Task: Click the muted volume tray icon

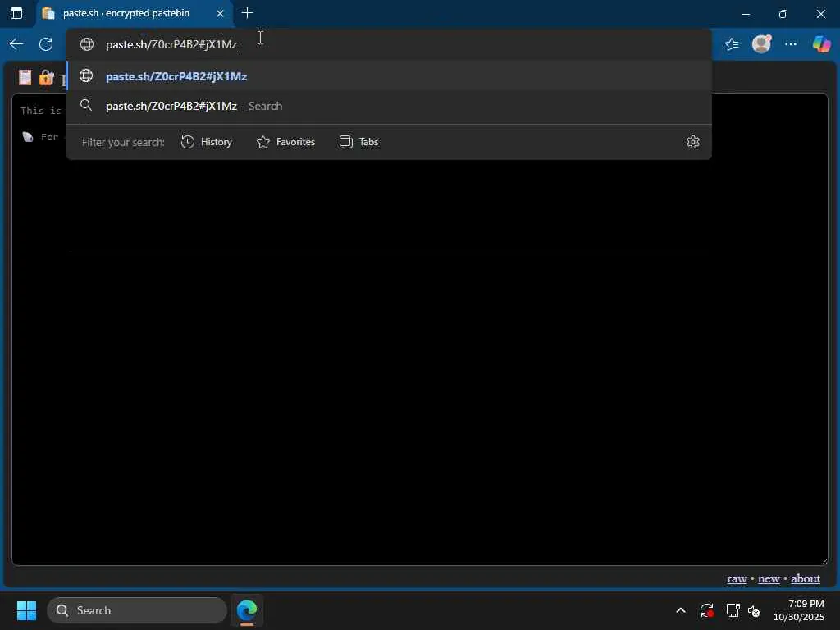Action: pyautogui.click(x=754, y=610)
